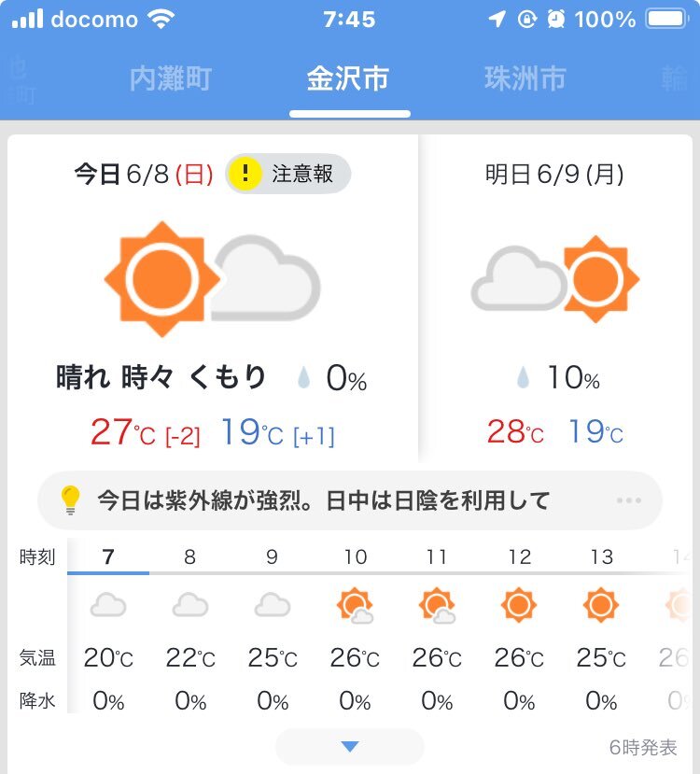The image size is (700, 774).
Task: Tap the yellow 注意報 warning icon
Action: pos(245,174)
